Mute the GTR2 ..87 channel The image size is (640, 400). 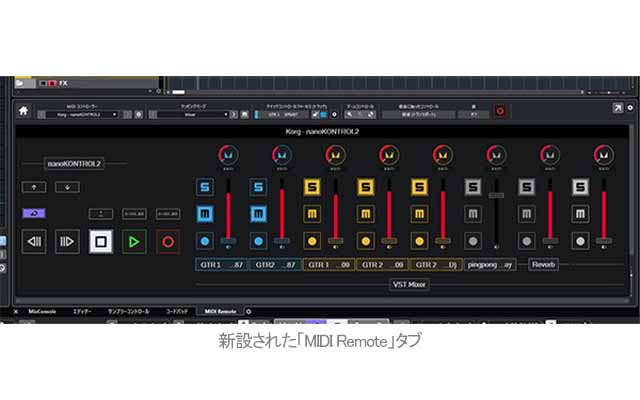pos(258,214)
